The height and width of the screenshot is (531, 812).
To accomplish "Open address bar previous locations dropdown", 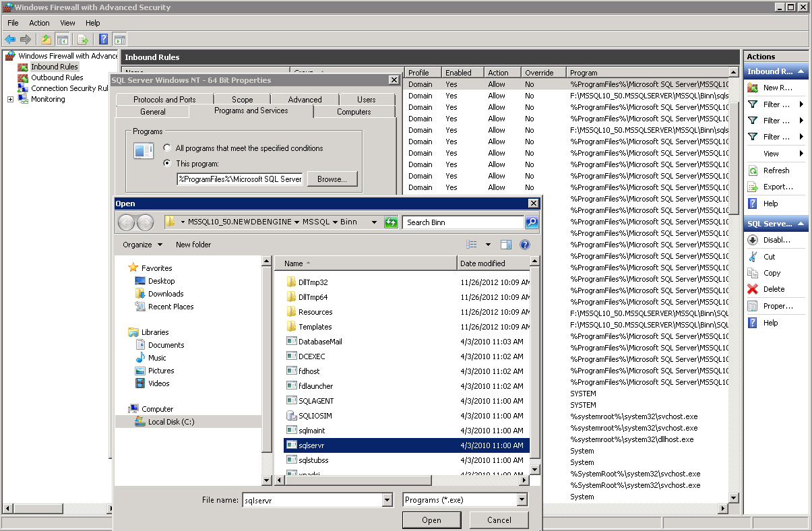I will pos(374,222).
